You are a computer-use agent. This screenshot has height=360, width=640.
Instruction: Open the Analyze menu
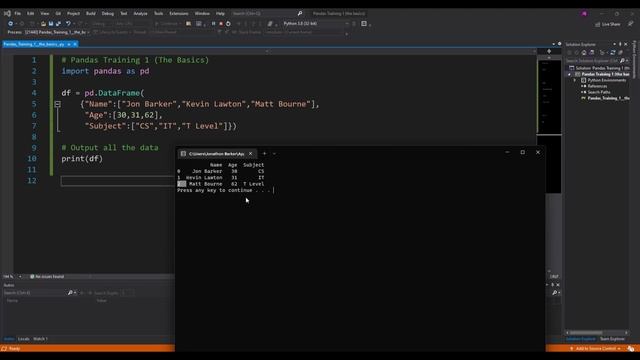pyautogui.click(x=140, y=13)
